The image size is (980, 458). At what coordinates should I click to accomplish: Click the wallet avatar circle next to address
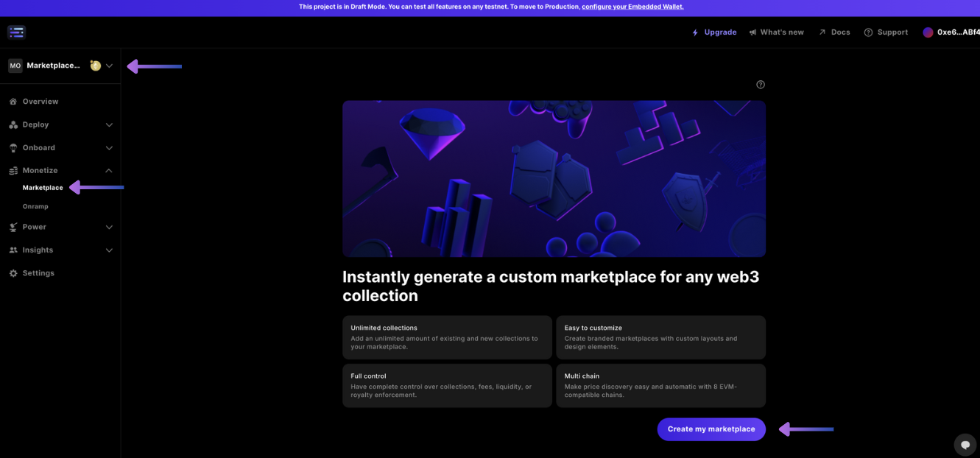point(928,32)
